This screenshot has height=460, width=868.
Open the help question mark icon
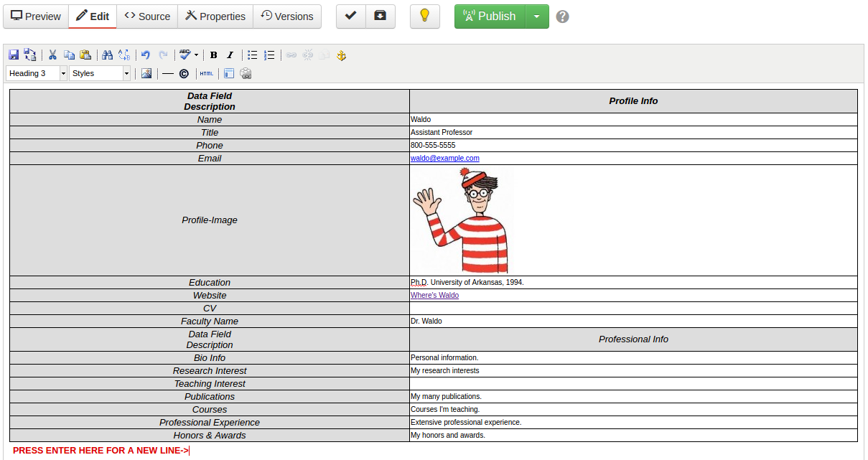click(563, 17)
